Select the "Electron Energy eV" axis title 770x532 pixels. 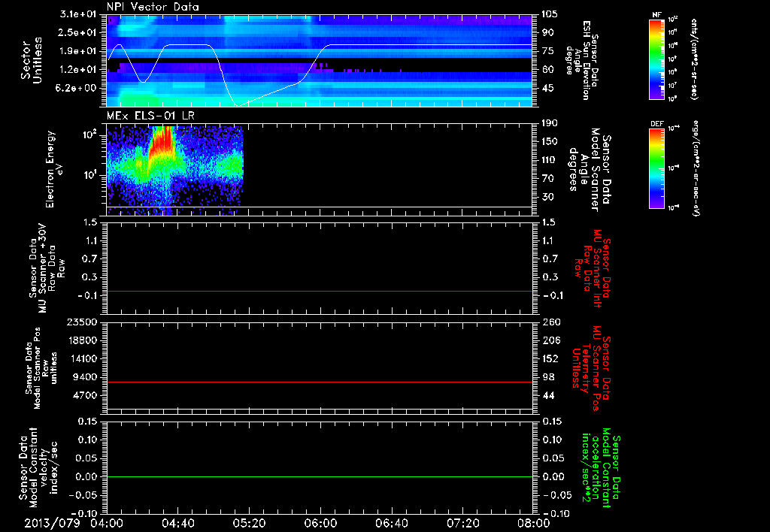click(53, 169)
